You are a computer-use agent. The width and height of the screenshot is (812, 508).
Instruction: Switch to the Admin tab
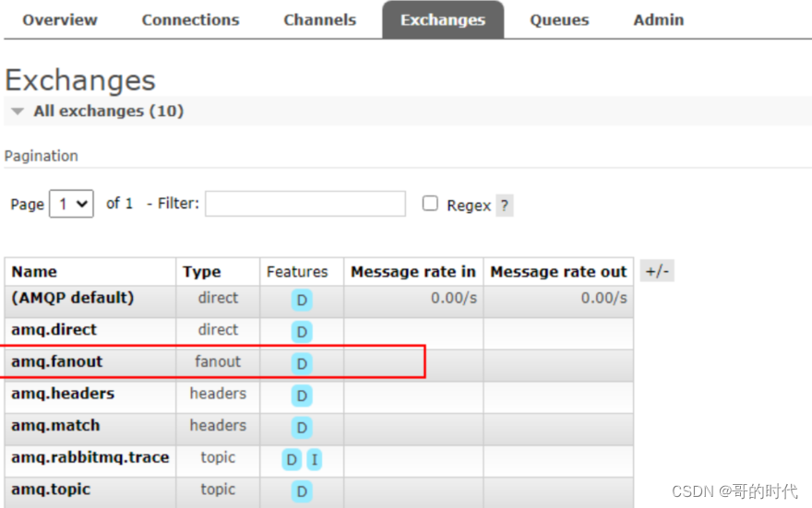click(659, 19)
